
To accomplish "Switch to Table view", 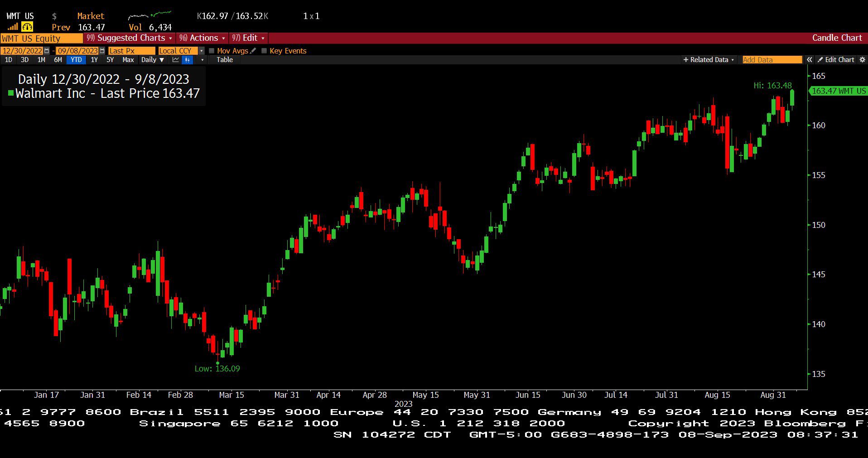I will click(x=225, y=60).
